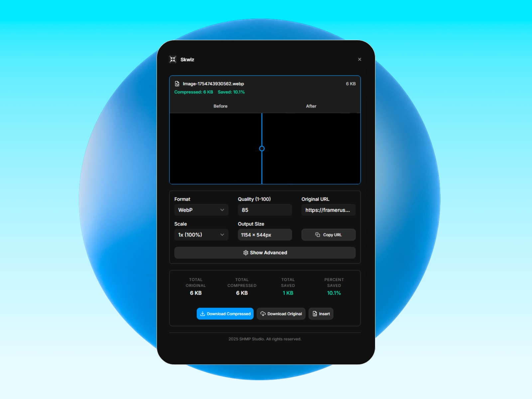This screenshot has width=532, height=399.
Task: Expand advanced settings via Show Advanced
Action: [x=265, y=253]
